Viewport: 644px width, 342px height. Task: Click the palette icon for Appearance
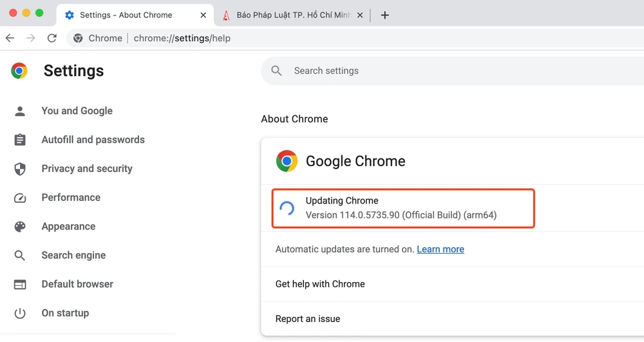20,227
